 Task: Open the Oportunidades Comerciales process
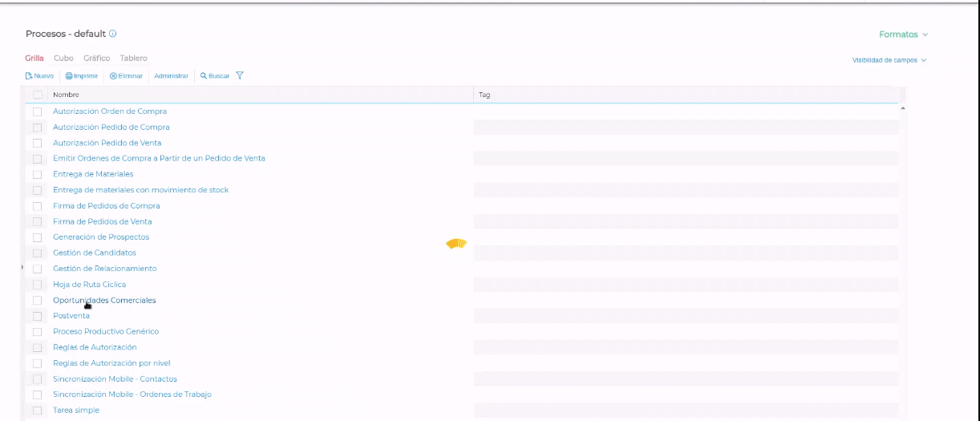[104, 300]
